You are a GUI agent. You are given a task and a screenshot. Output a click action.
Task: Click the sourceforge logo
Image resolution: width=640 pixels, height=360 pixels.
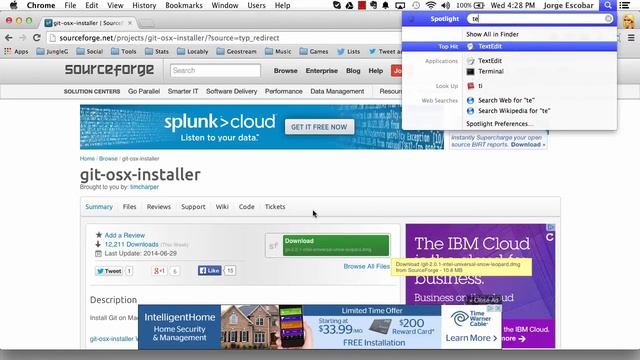point(109,70)
